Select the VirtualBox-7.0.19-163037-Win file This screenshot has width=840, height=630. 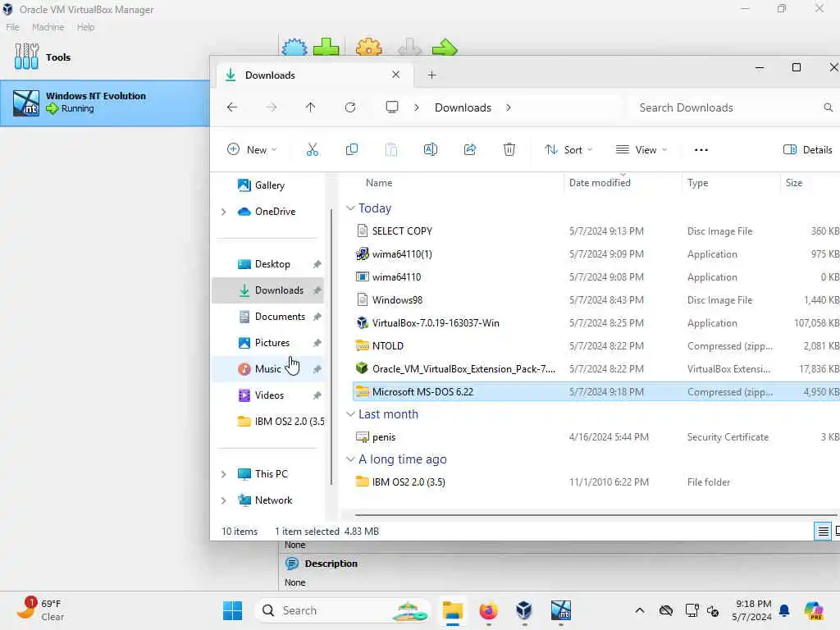(x=436, y=323)
